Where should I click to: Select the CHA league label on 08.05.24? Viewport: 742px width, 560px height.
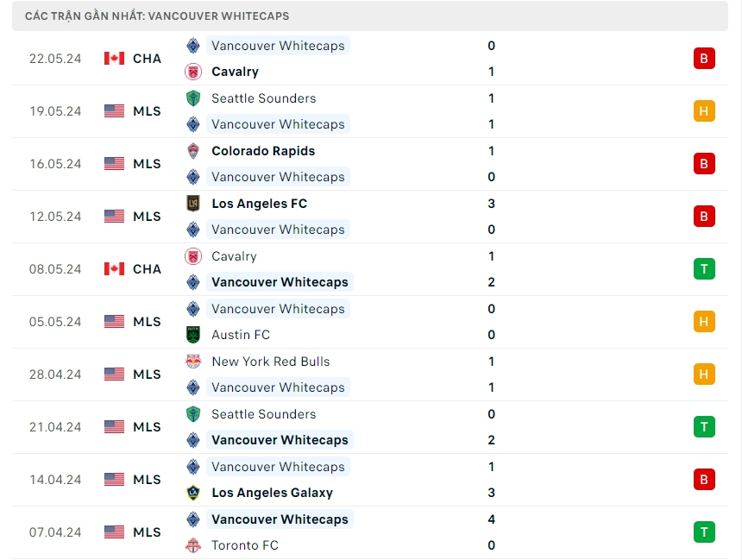coord(147,269)
